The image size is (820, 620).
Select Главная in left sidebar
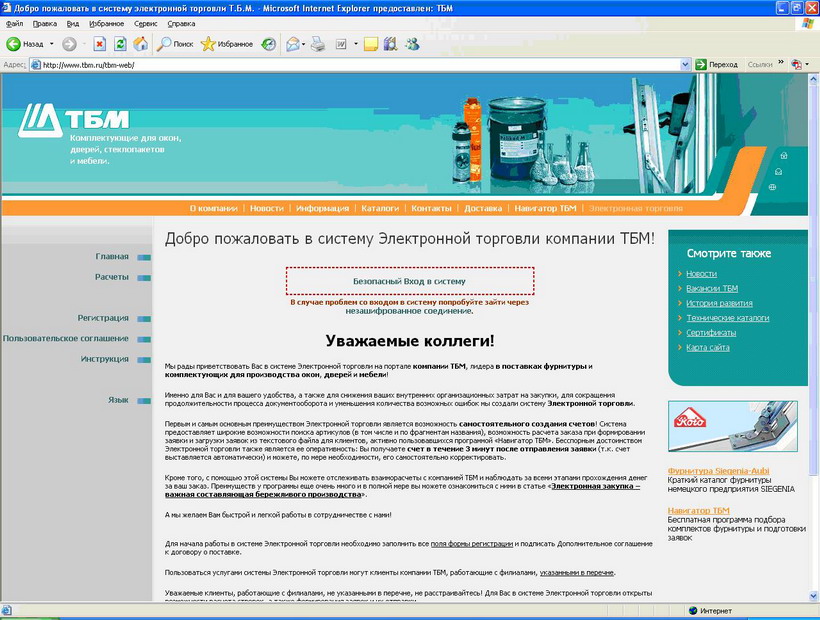(x=112, y=257)
